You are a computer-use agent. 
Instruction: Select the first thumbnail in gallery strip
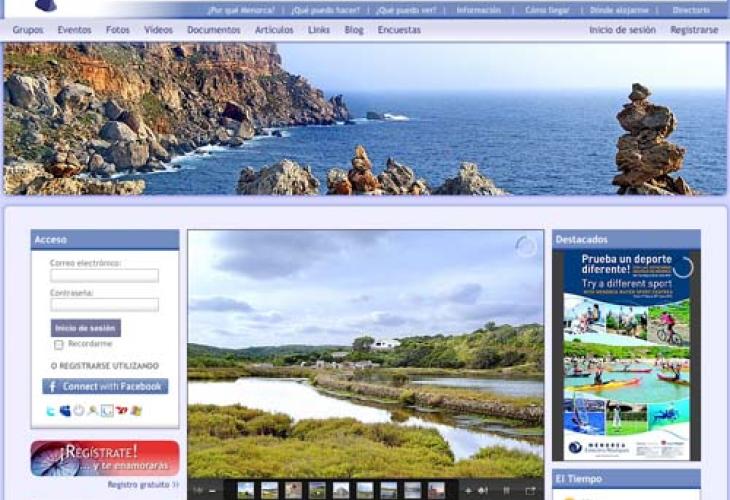245,490
